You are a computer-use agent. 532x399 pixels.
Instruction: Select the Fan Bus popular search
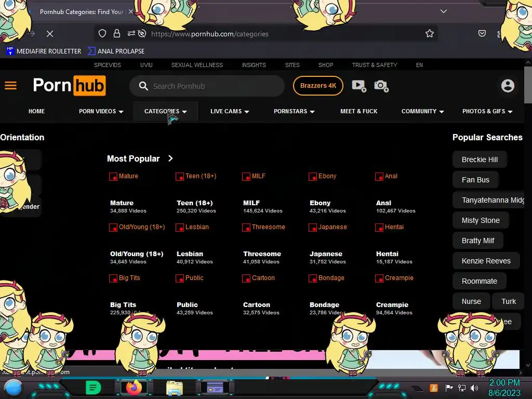475,180
